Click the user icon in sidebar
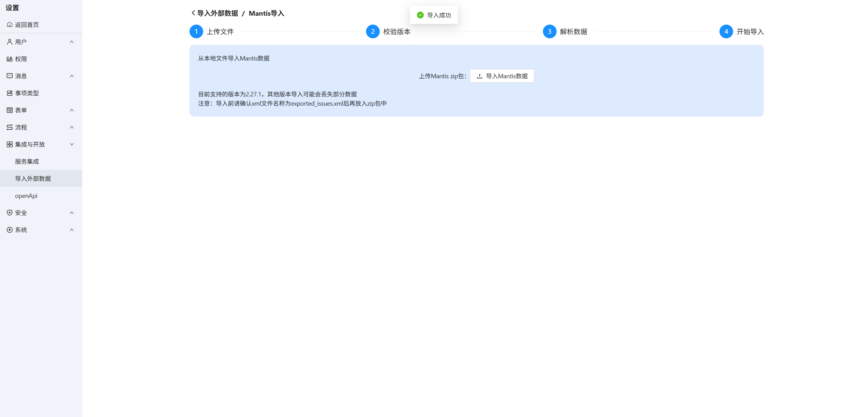The width and height of the screenshot is (868, 417). point(10,42)
